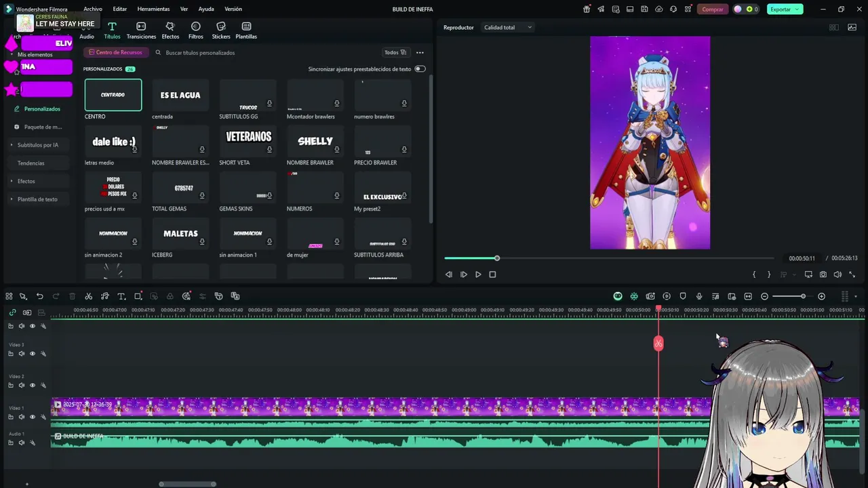Select Paquete de m... in sidebar
868x488 pixels.
[42, 127]
